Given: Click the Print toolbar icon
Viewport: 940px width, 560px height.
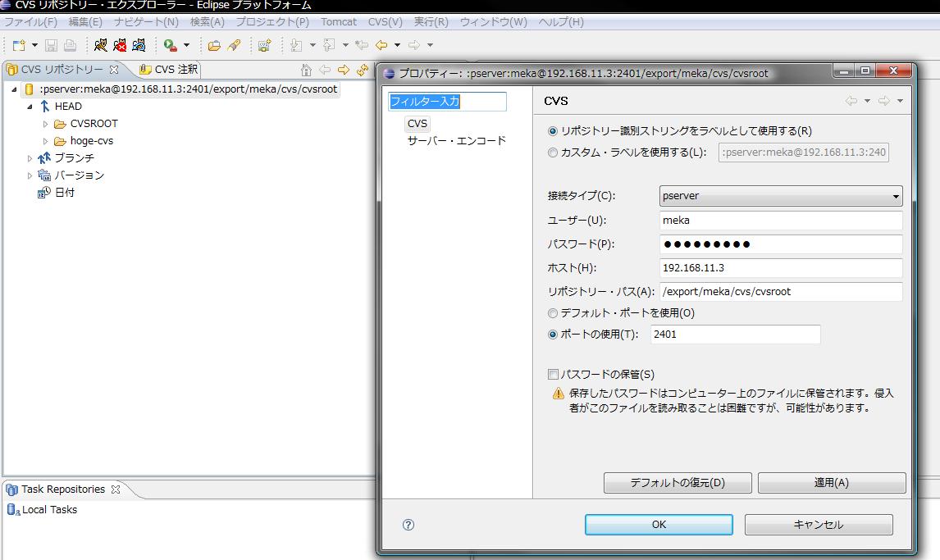Looking at the screenshot, I should point(70,46).
